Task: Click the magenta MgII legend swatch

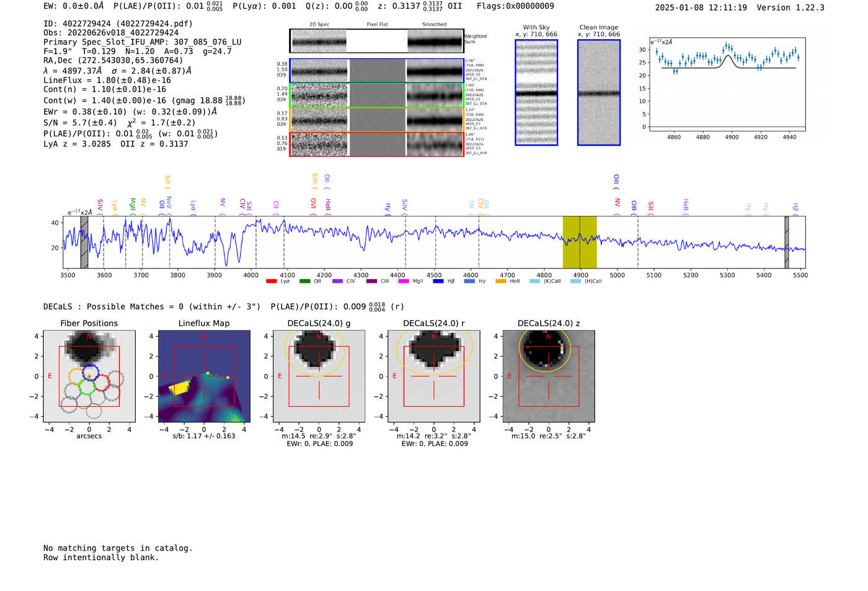Action: (x=403, y=282)
